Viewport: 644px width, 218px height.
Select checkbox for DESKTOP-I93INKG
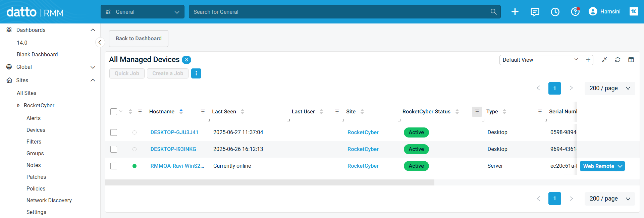(114, 149)
